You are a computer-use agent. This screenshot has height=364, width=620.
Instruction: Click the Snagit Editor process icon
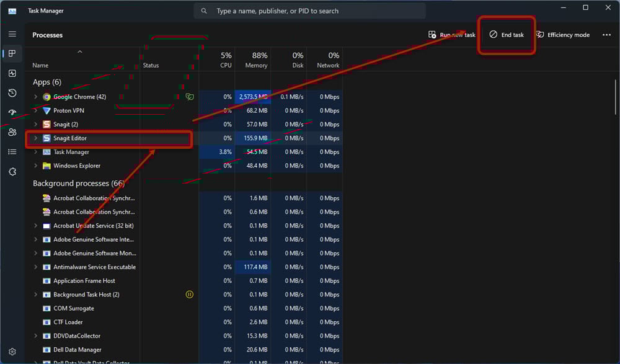(x=46, y=138)
